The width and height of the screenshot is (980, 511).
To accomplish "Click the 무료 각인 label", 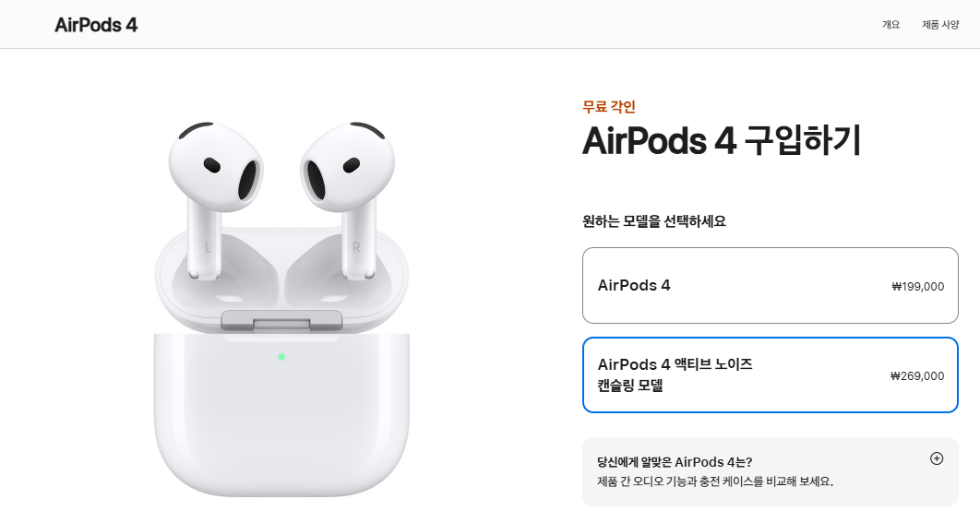I will tap(609, 107).
